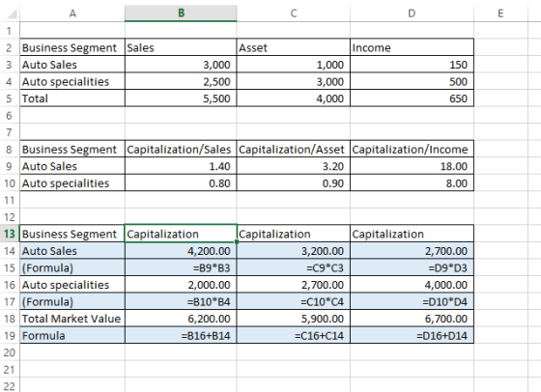The width and height of the screenshot is (541, 392).
Task: Click the fill handle of selected cell B13
Action: [237, 242]
